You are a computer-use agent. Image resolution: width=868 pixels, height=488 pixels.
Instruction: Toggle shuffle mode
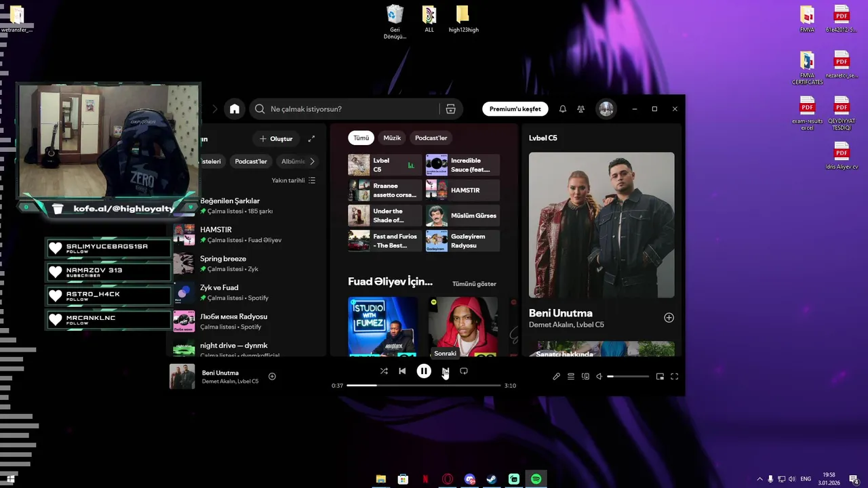(384, 371)
